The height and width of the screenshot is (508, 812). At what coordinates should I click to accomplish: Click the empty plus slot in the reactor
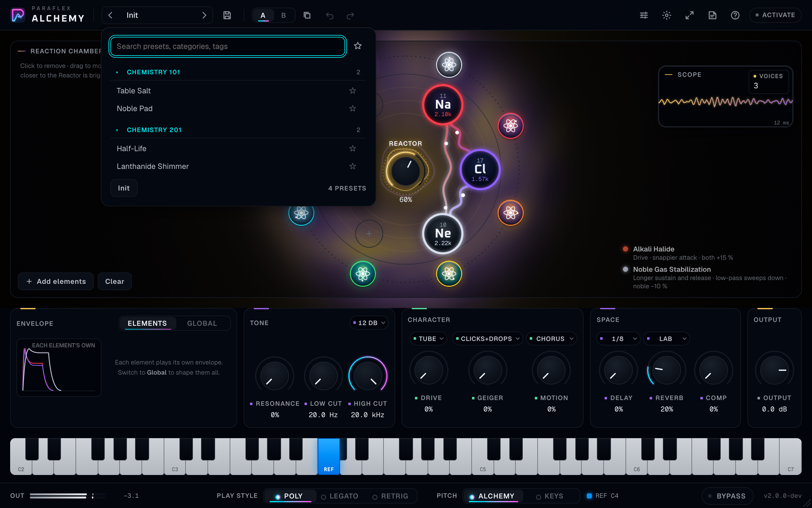(x=369, y=233)
